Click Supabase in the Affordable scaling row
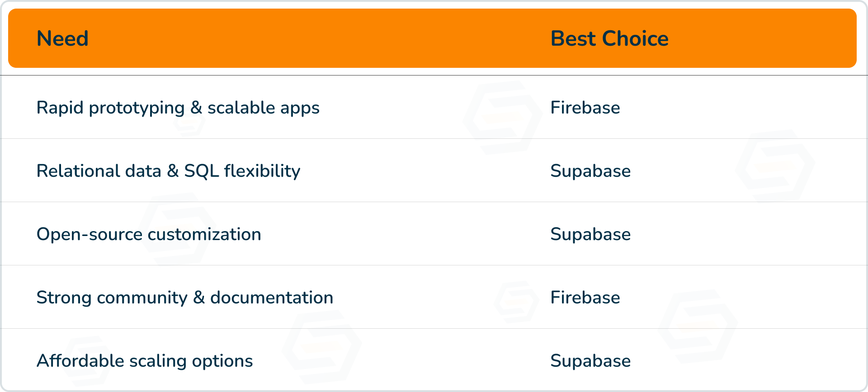This screenshot has height=392, width=868. (590, 361)
